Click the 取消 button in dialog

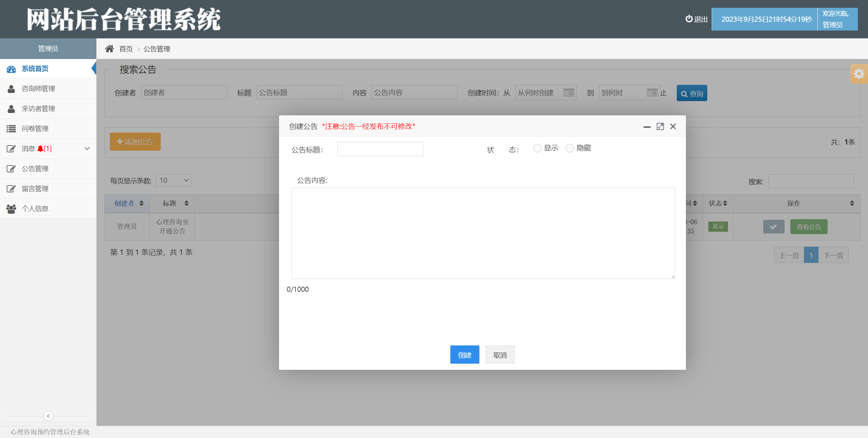(500, 355)
